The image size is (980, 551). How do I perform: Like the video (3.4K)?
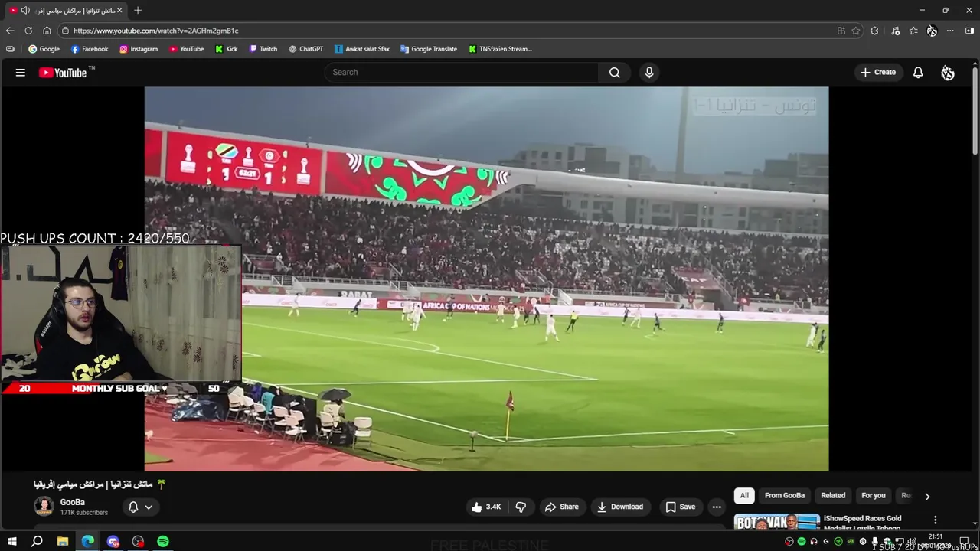(x=486, y=507)
